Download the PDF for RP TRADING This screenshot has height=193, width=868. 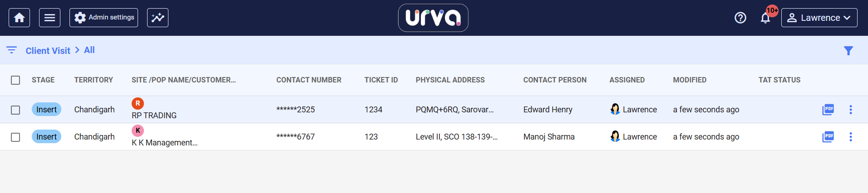828,110
